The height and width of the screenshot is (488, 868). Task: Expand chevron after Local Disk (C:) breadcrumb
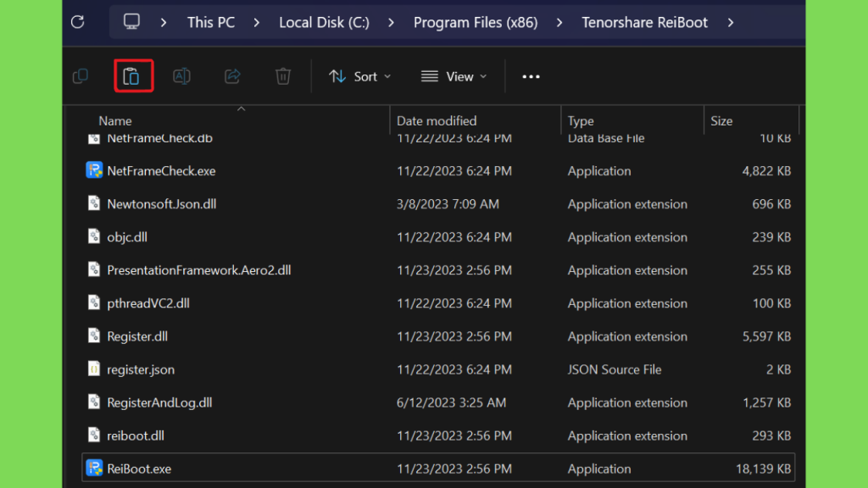(391, 23)
